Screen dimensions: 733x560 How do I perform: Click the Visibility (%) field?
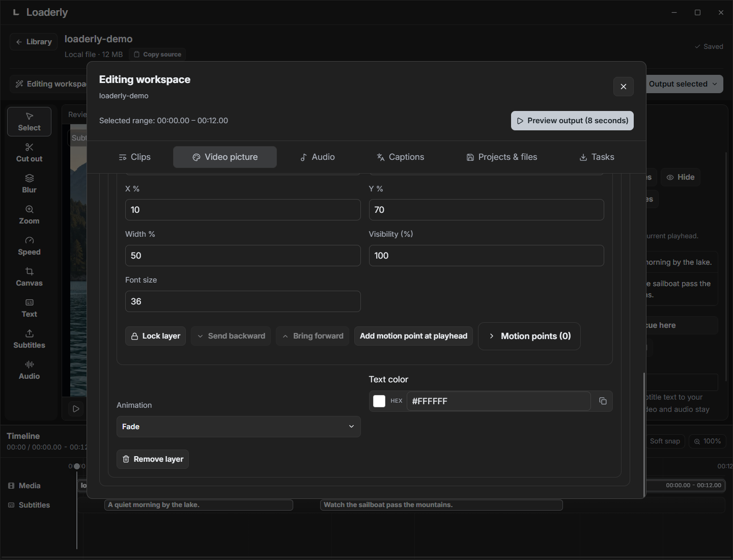point(486,256)
